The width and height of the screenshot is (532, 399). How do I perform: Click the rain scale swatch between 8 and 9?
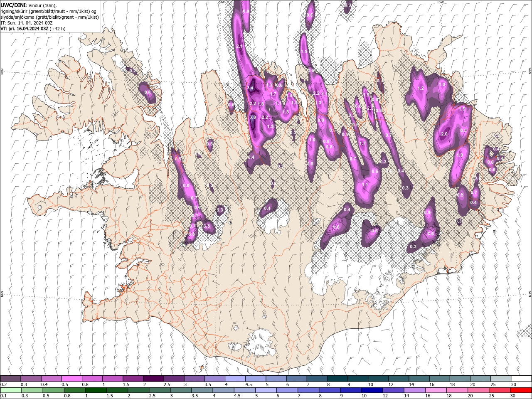coord(330,390)
